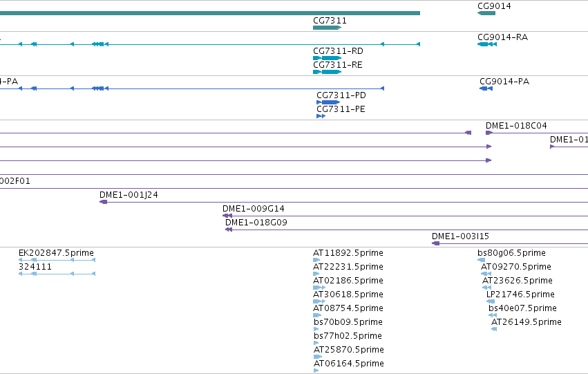Screen dimensions: 588x374
Task: Select the 324111 feature label
Action: tap(35, 267)
